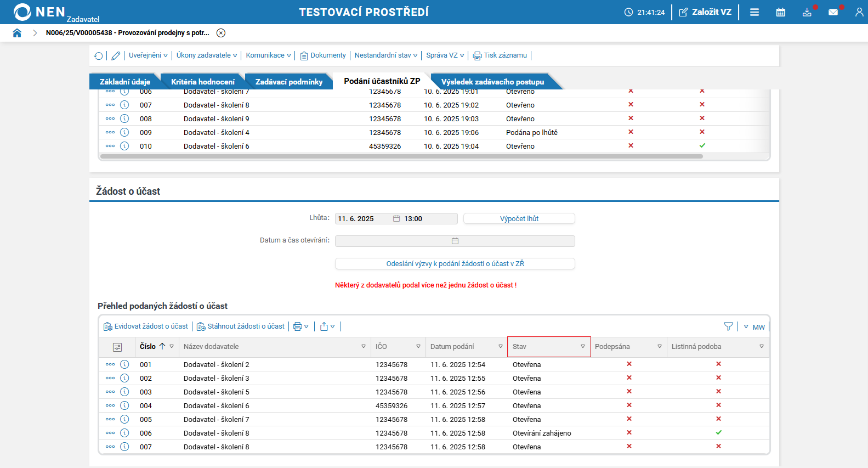Click the horizontal scrollbar of upper table

tap(401, 156)
